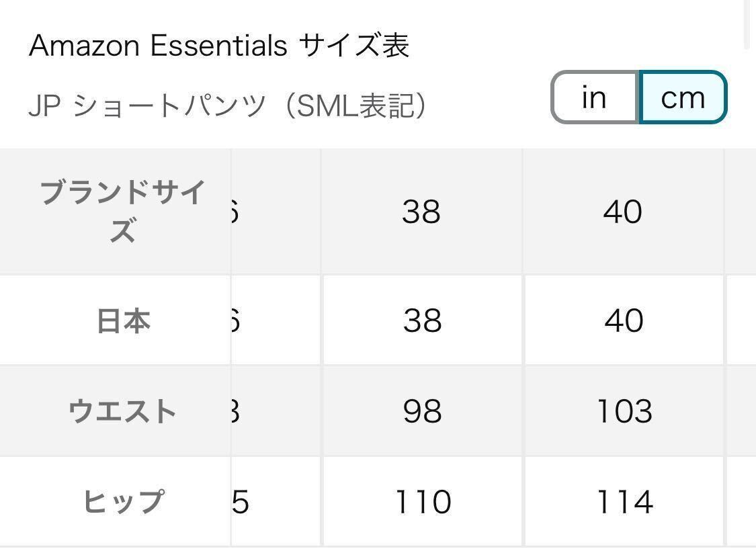Screen dimensions: 756x555
Task: Click the 38 cell in 日本 row
Action: (x=422, y=321)
